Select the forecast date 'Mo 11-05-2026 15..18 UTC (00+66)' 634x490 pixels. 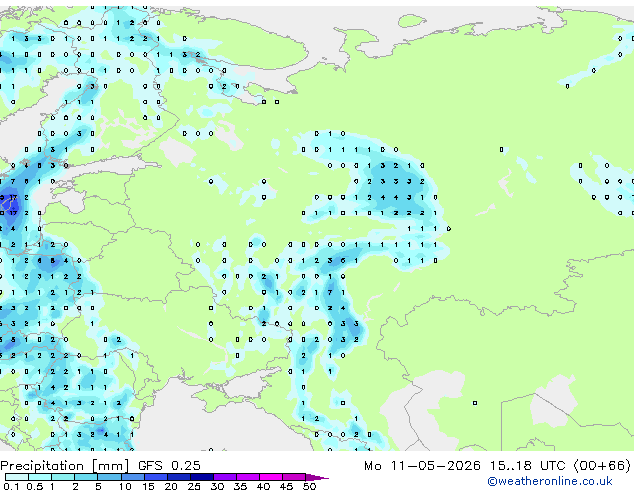[497, 466]
